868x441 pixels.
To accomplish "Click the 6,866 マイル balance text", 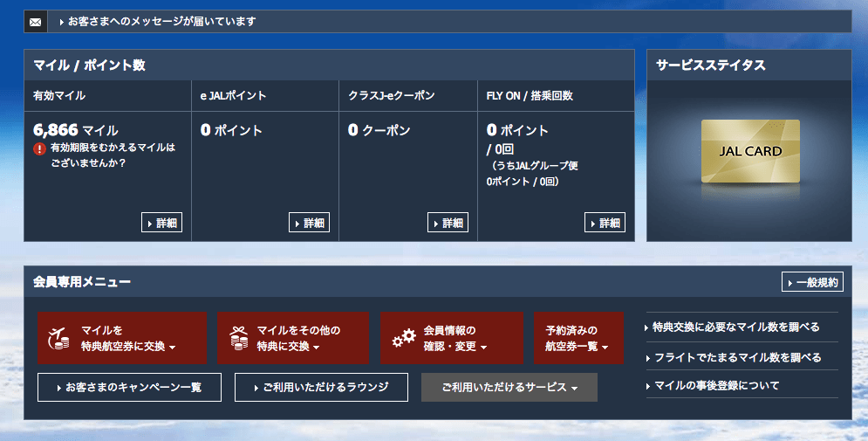I will 76,130.
